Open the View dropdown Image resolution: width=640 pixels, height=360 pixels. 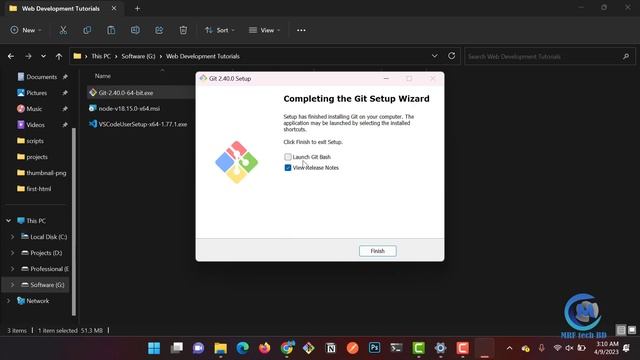(x=264, y=30)
